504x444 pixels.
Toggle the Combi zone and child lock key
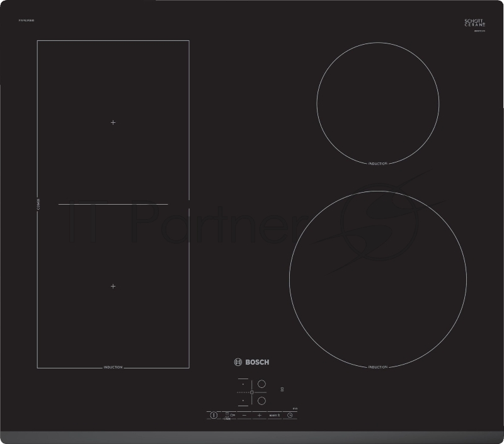[x=229, y=416]
